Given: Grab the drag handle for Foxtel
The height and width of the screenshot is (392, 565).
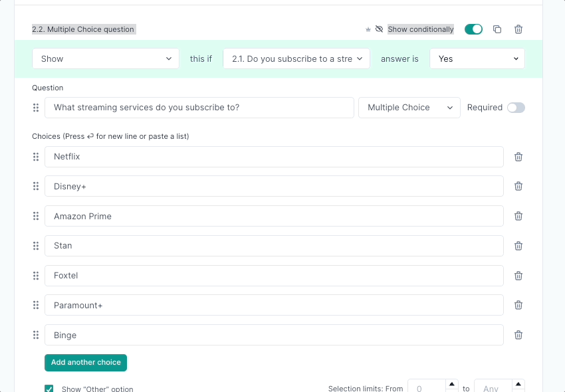Looking at the screenshot, I should click(x=36, y=276).
